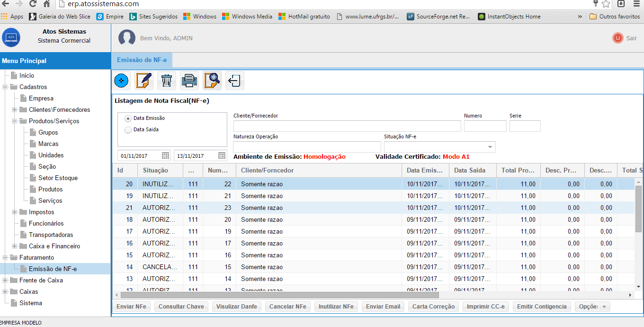Image resolution: width=644 pixels, height=327 pixels.
Task: Expand the Caixa e Financeiro node
Action: click(x=15, y=246)
